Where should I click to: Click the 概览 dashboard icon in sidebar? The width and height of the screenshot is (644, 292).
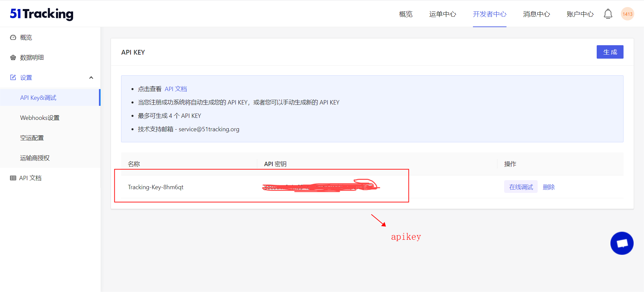pos(13,38)
